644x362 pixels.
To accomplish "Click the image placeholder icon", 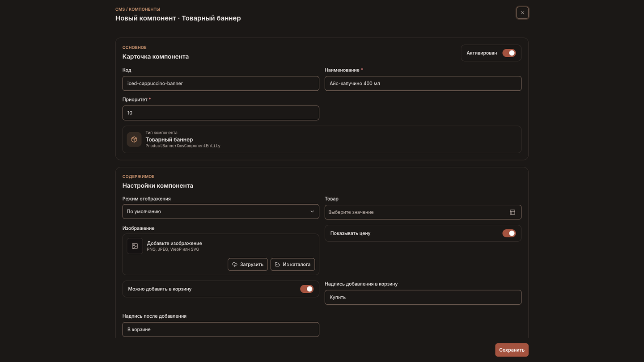I will tap(135, 246).
